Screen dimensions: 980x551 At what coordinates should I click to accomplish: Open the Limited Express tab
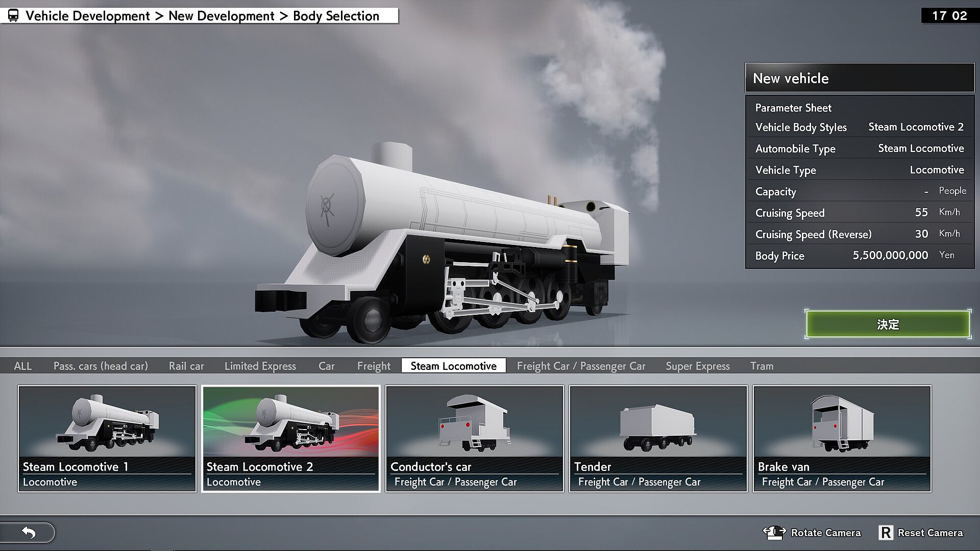(x=260, y=366)
